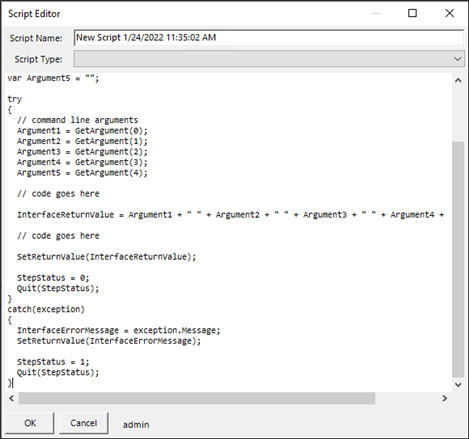This screenshot has width=469, height=439.
Task: Maximize the Script Editor window
Action: click(412, 13)
